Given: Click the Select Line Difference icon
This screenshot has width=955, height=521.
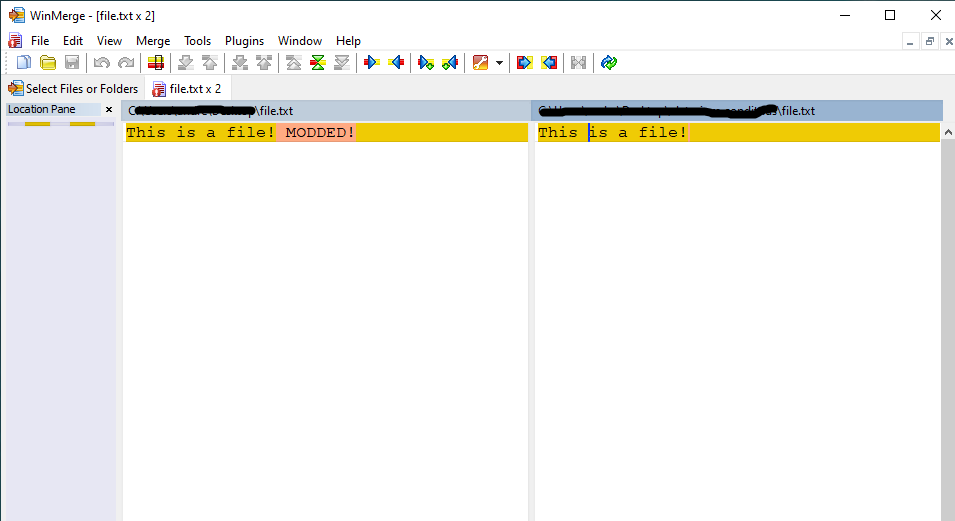Looking at the screenshot, I should 156,62.
